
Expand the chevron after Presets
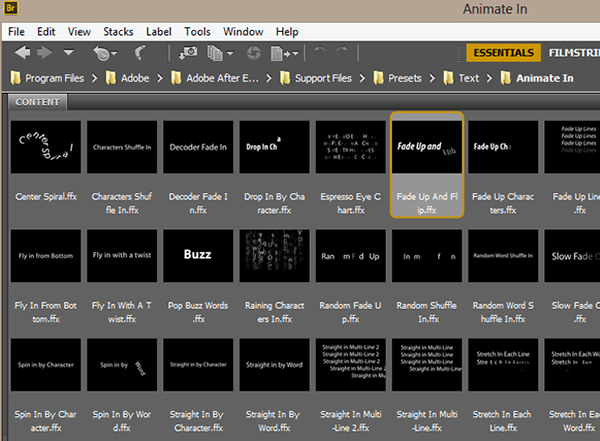(432, 78)
